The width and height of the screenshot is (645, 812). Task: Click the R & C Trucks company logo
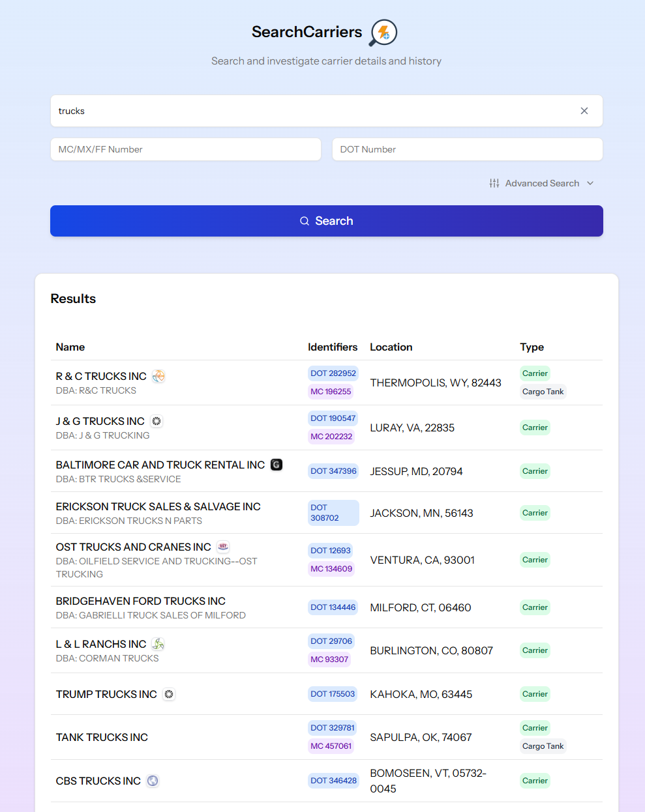(158, 376)
